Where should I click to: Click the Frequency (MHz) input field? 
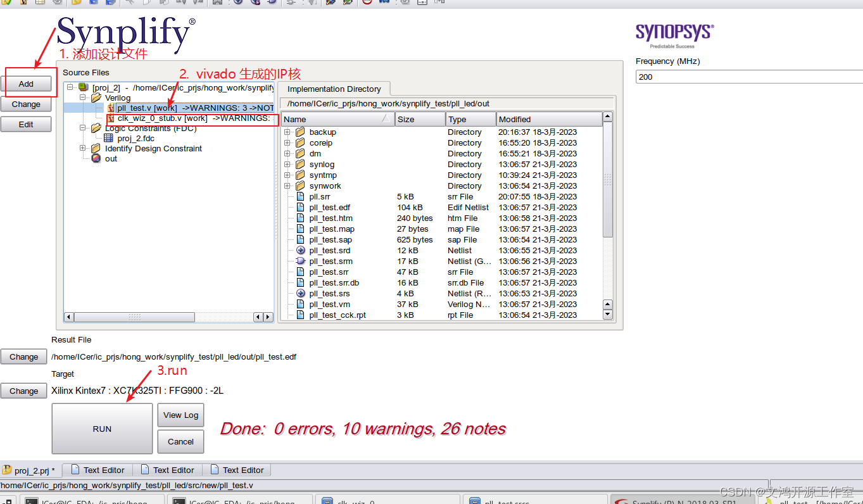coord(749,77)
